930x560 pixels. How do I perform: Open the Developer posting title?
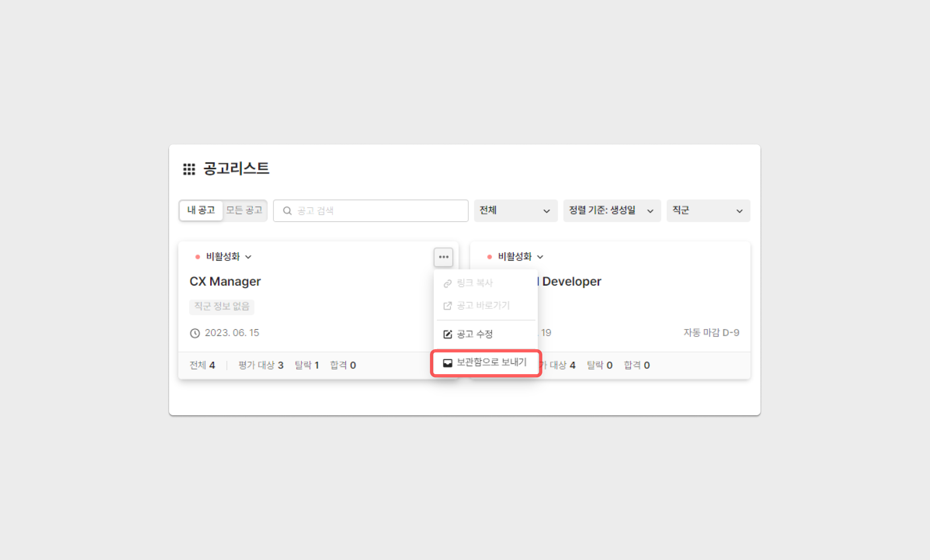coord(571,281)
